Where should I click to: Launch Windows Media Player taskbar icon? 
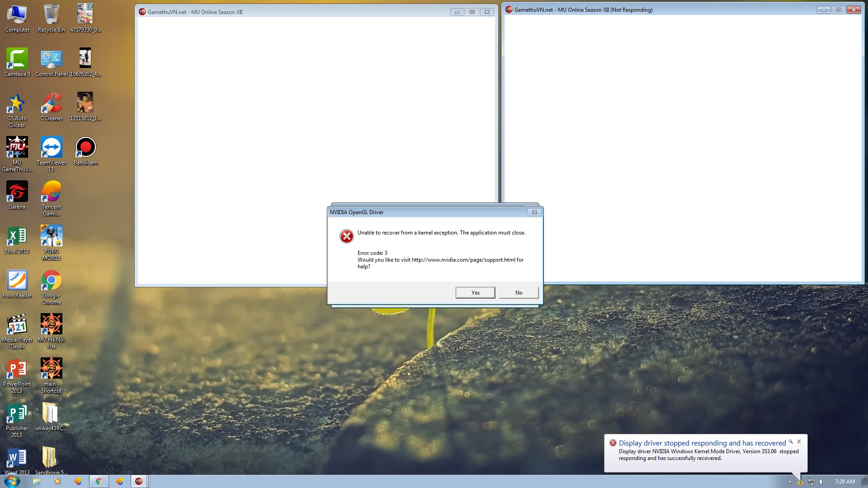coord(57,482)
